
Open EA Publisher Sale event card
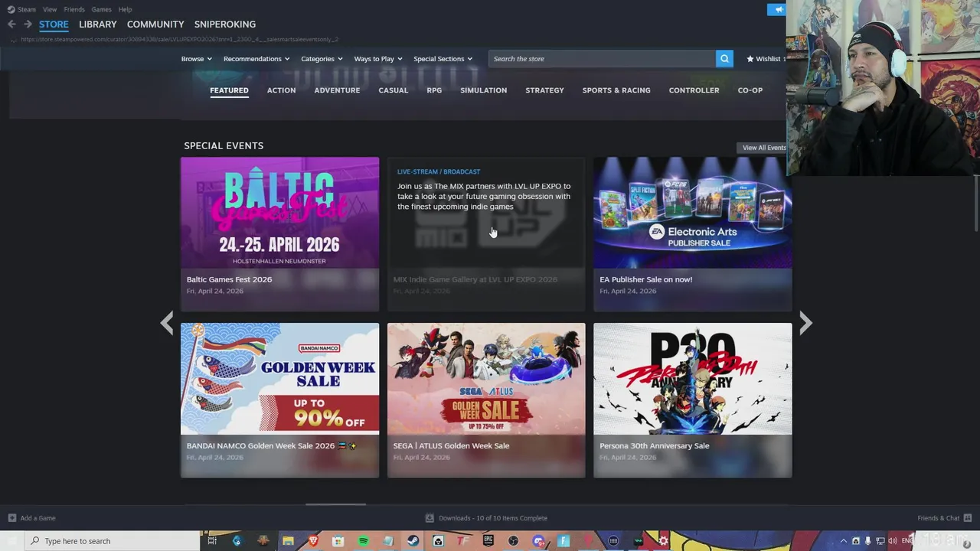693,234
